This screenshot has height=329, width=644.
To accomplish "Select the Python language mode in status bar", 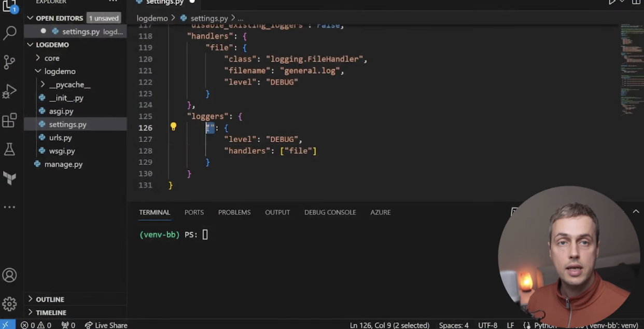I will pos(545,325).
